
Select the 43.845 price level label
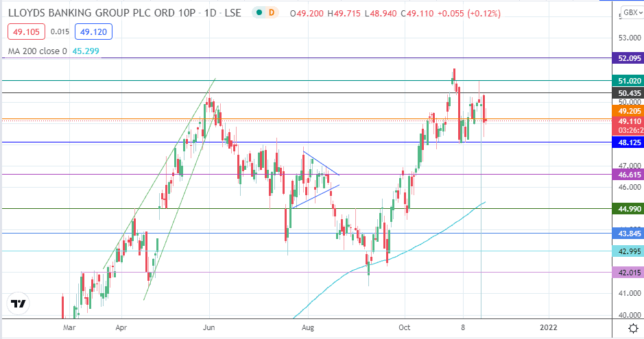[x=628, y=234]
